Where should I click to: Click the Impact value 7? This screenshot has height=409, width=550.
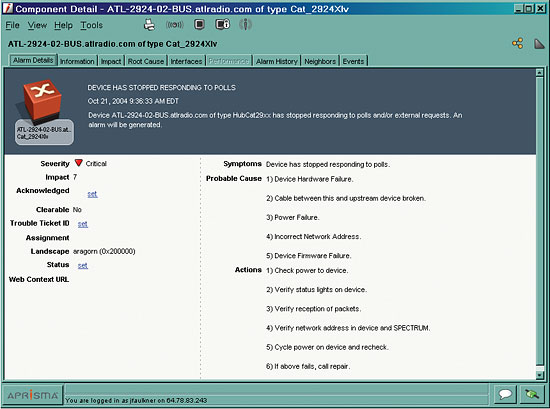(x=75, y=177)
